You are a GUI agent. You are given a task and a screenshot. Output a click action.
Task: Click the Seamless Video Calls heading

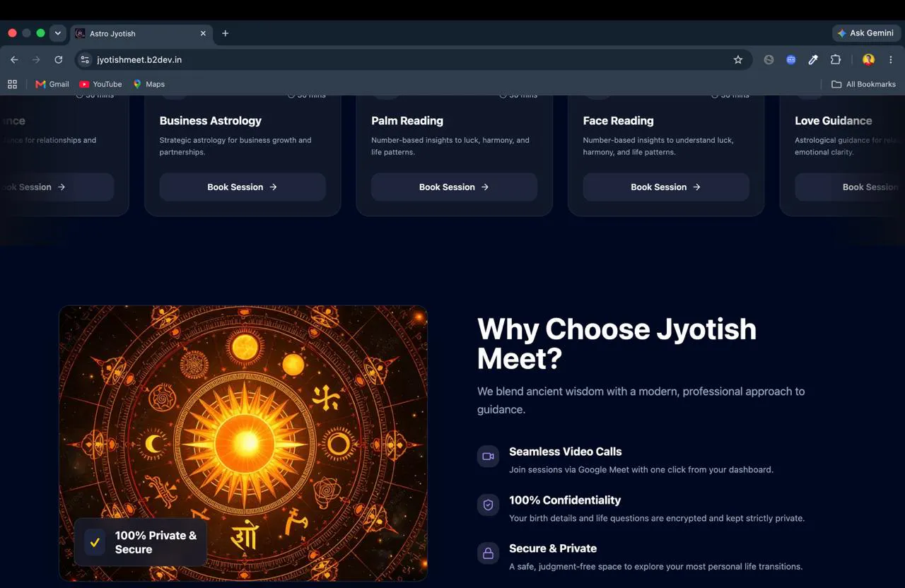(565, 452)
